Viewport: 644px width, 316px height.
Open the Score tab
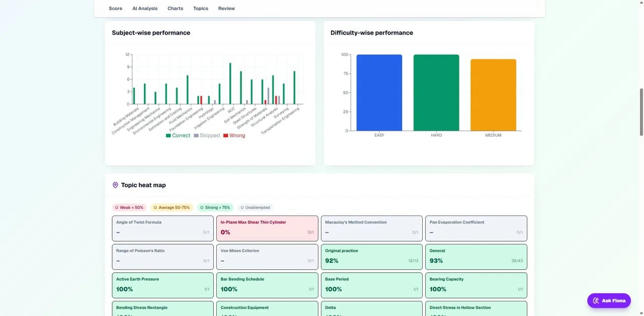[115, 9]
